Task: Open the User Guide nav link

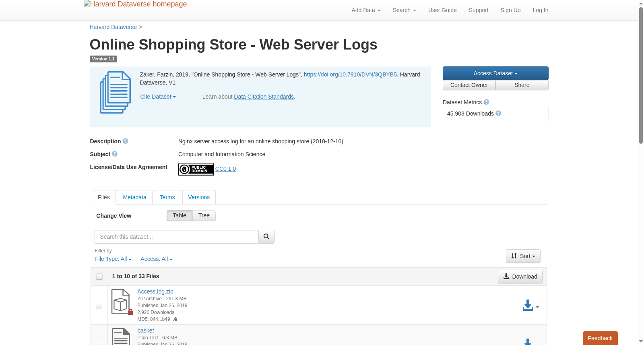Action: (442, 10)
